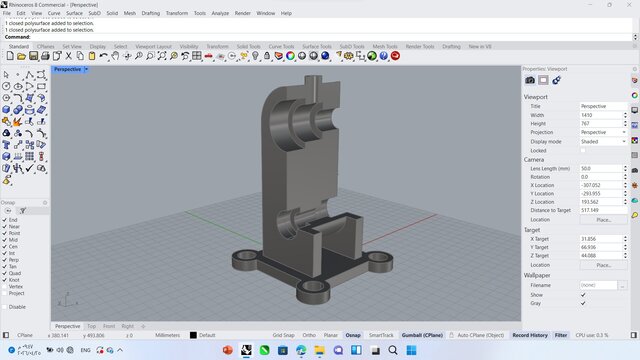Open the Solid menu
640x360 pixels.
[x=112, y=13]
